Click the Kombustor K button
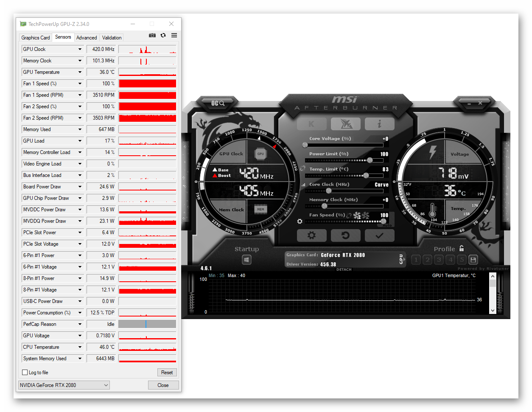Screen dimensions: 532x412 point(311,124)
